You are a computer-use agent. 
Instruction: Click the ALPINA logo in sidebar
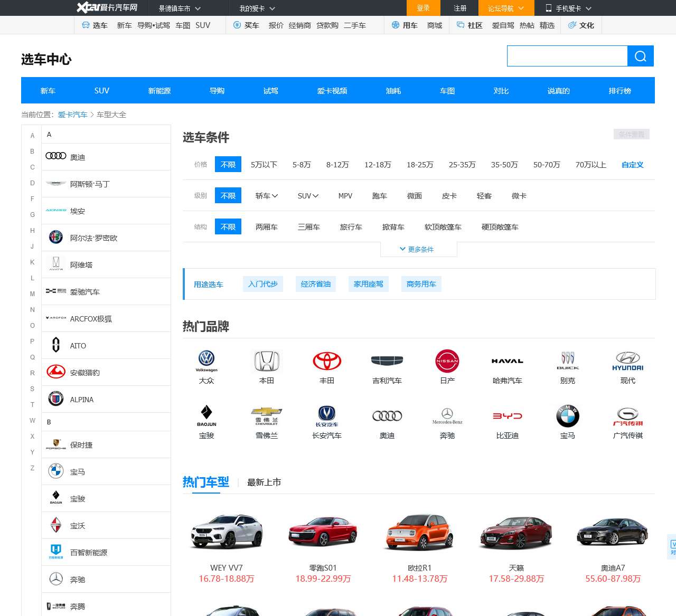(55, 399)
